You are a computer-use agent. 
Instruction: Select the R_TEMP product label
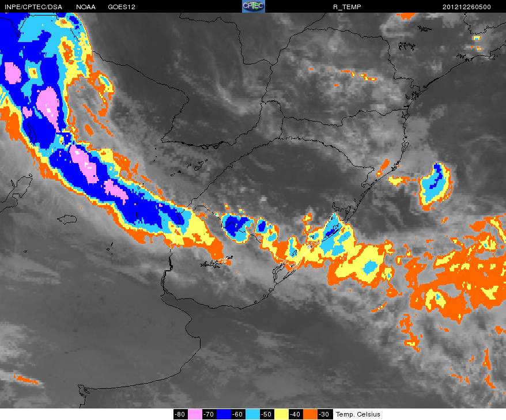click(x=347, y=7)
